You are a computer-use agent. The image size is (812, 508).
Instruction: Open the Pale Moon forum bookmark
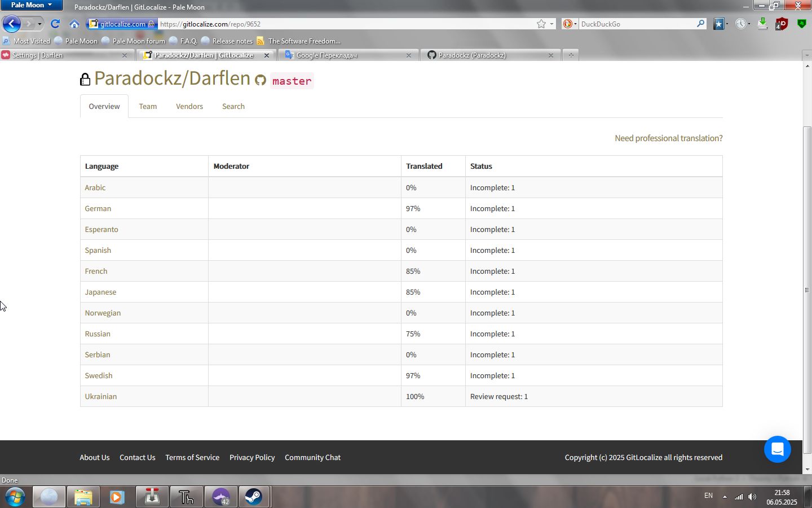(133, 41)
